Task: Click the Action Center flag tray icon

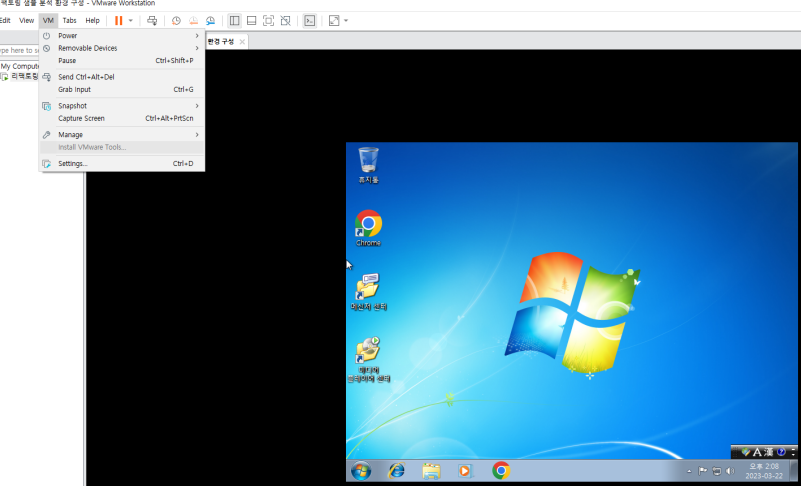Action: (x=703, y=471)
